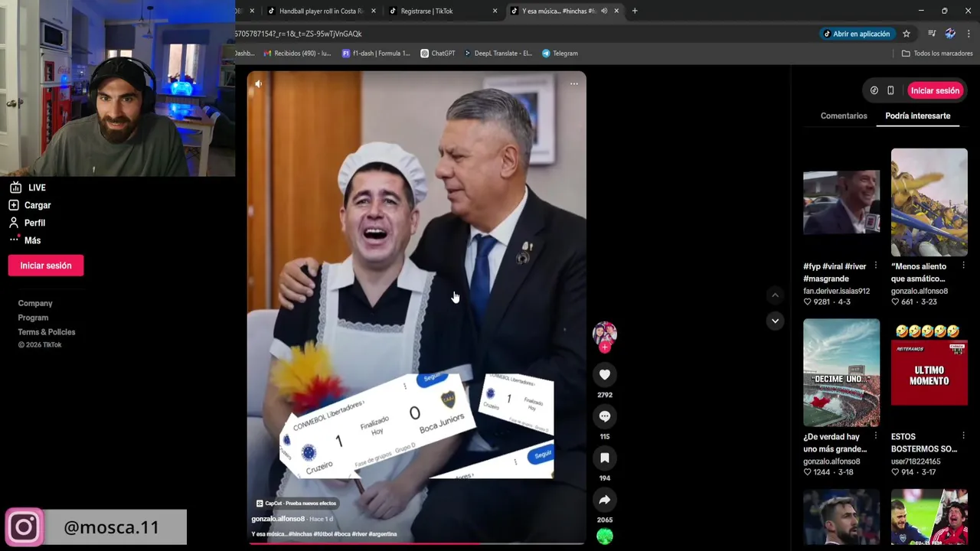Close the Handball player roll tab
This screenshot has height=551, width=980.
374,11
